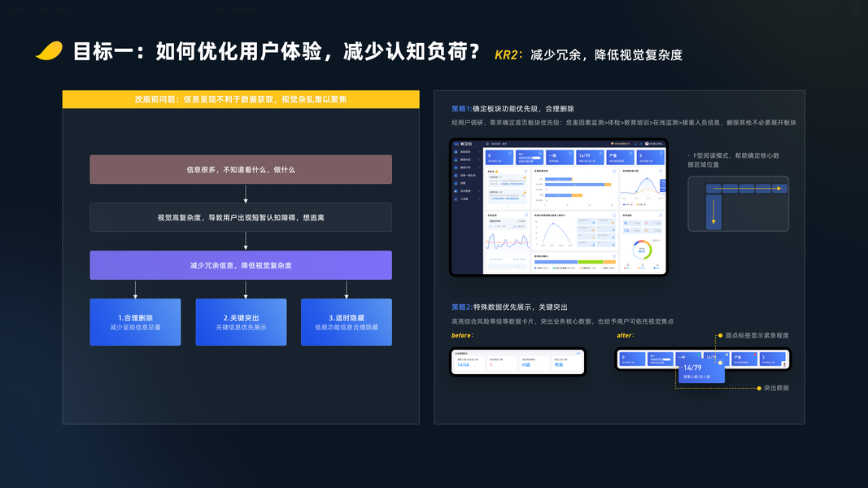Click the menu collapse icon in dashboard top bar
The width and height of the screenshot is (868, 488).
pos(487,144)
